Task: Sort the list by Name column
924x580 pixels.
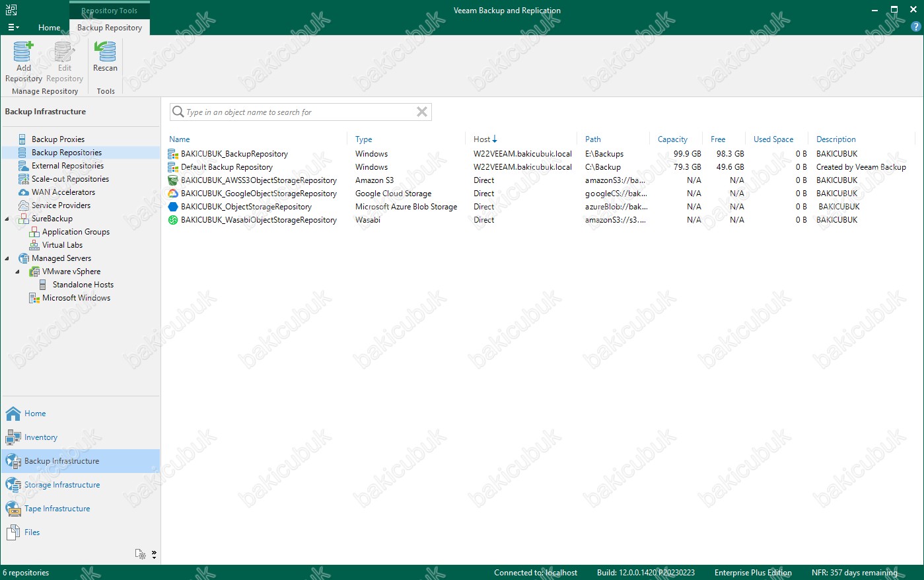Action: 180,139
